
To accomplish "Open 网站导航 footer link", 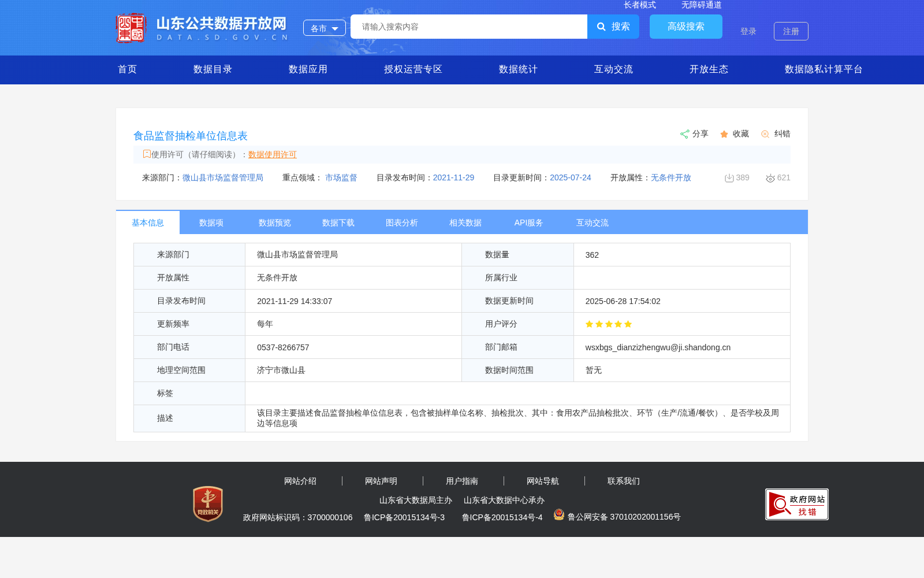I will pyautogui.click(x=543, y=481).
